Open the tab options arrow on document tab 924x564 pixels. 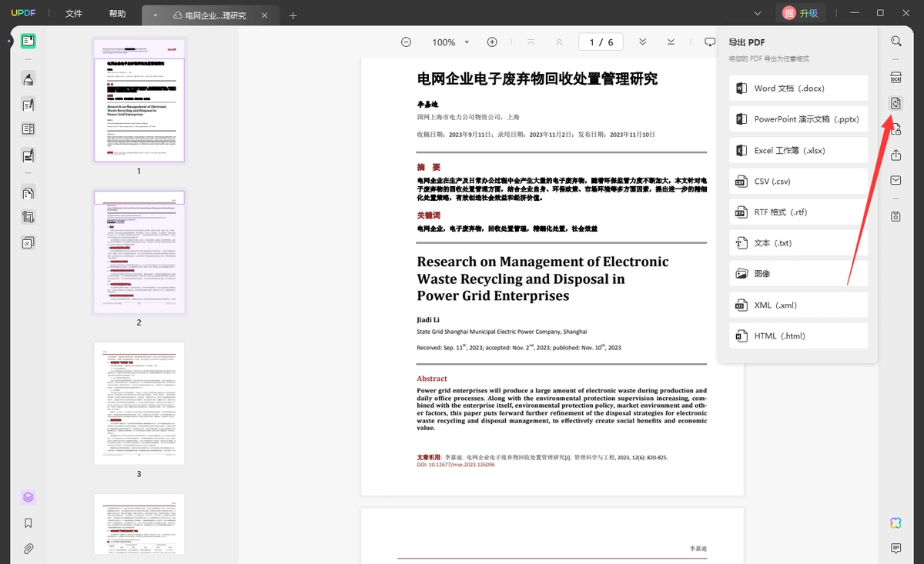tap(155, 15)
